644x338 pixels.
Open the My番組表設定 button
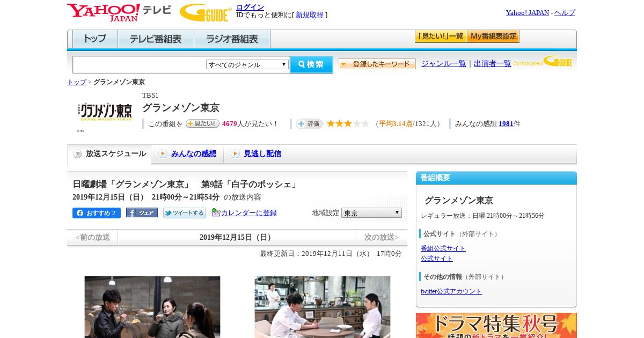(493, 36)
